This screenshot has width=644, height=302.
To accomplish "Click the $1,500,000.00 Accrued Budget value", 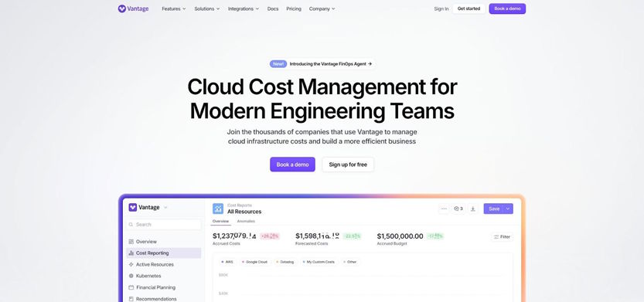I will [400, 236].
